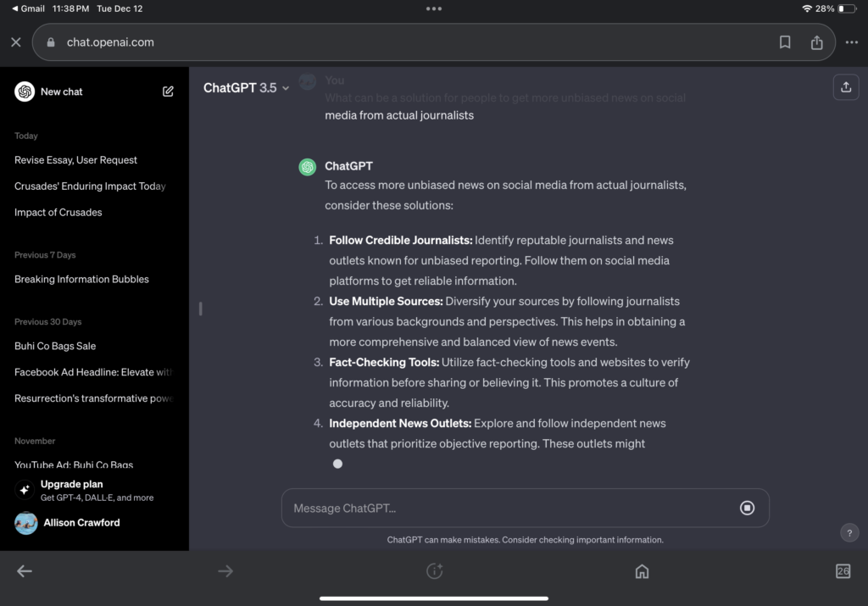Tap the ChatGPT logo beside New chat

[25, 92]
